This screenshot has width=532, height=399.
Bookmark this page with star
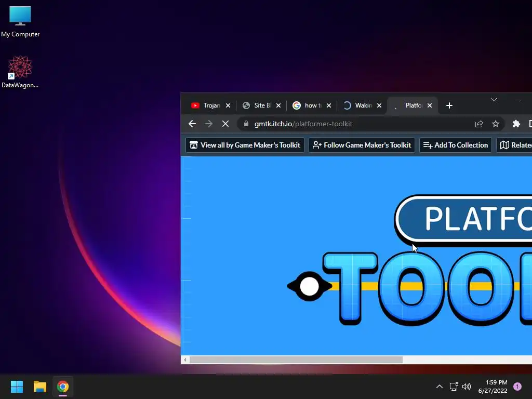[x=495, y=124]
